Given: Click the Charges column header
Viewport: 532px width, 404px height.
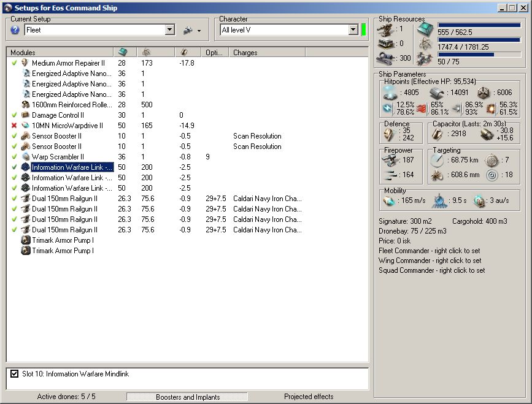Looking at the screenshot, I should click(245, 53).
